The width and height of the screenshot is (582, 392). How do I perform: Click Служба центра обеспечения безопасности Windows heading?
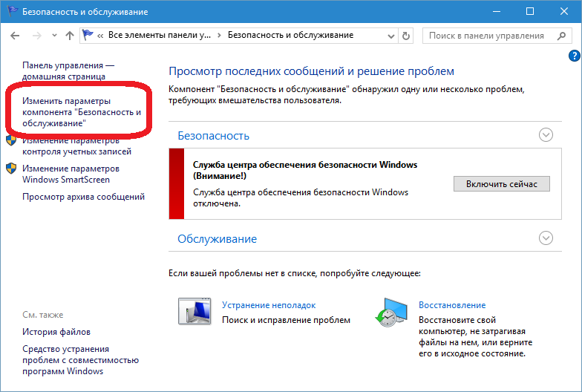pyautogui.click(x=305, y=171)
